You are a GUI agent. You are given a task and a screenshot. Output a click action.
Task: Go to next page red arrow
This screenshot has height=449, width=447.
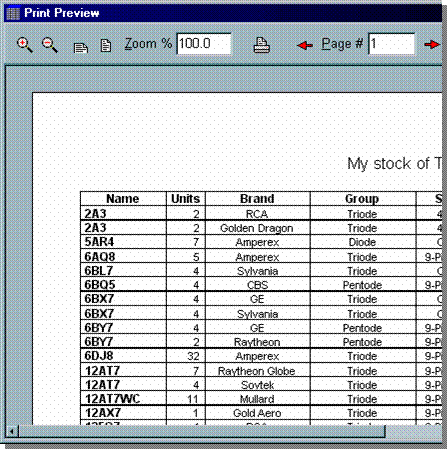(x=432, y=44)
